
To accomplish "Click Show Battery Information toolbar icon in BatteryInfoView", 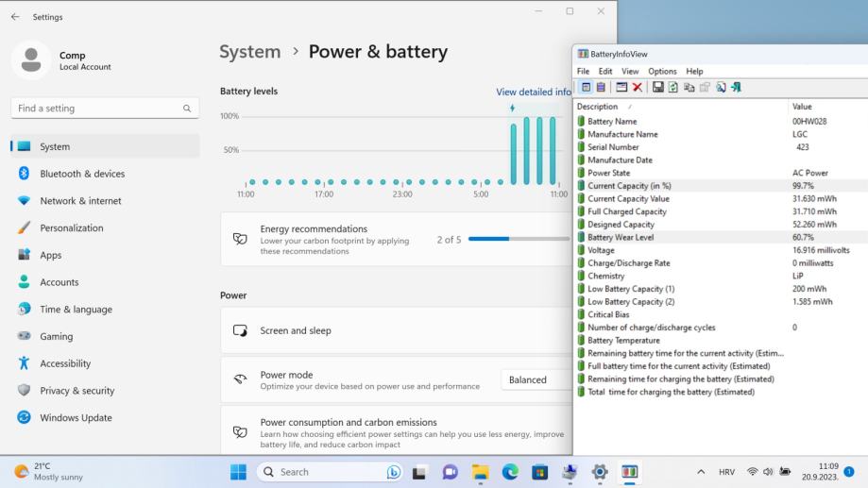I will [x=586, y=88].
